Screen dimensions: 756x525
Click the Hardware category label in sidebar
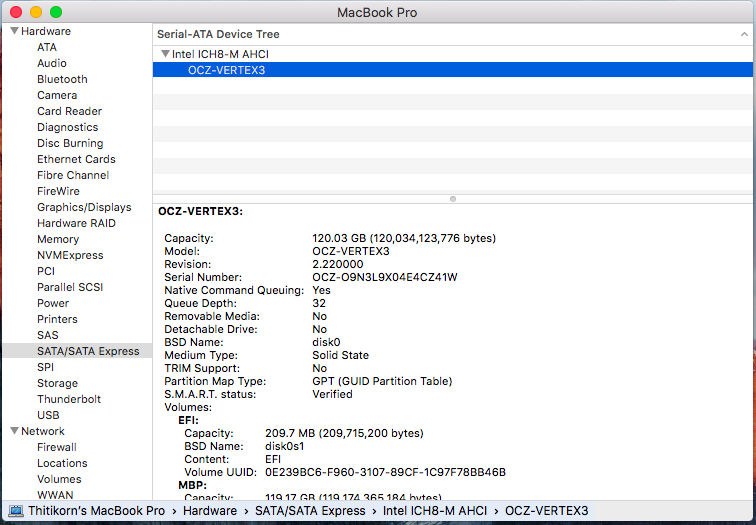point(46,31)
